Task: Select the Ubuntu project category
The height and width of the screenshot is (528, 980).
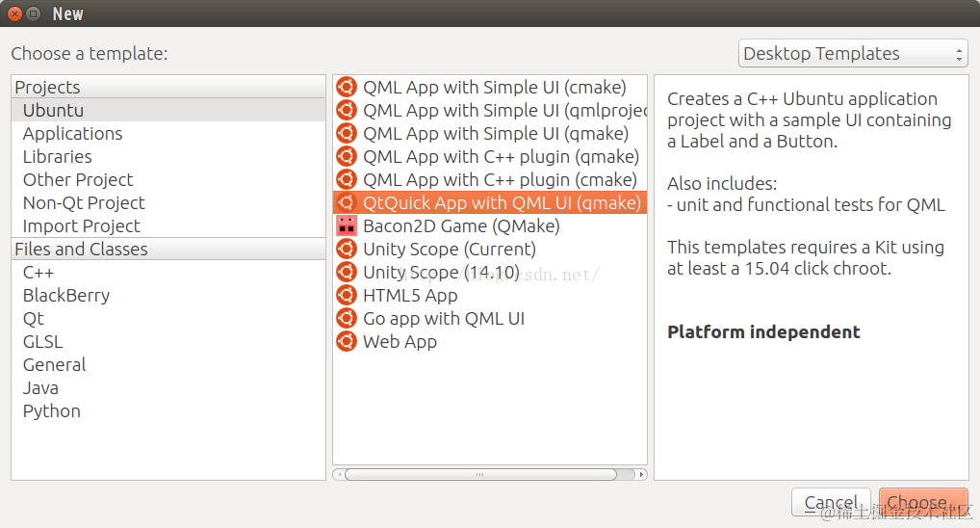Action: [x=168, y=110]
